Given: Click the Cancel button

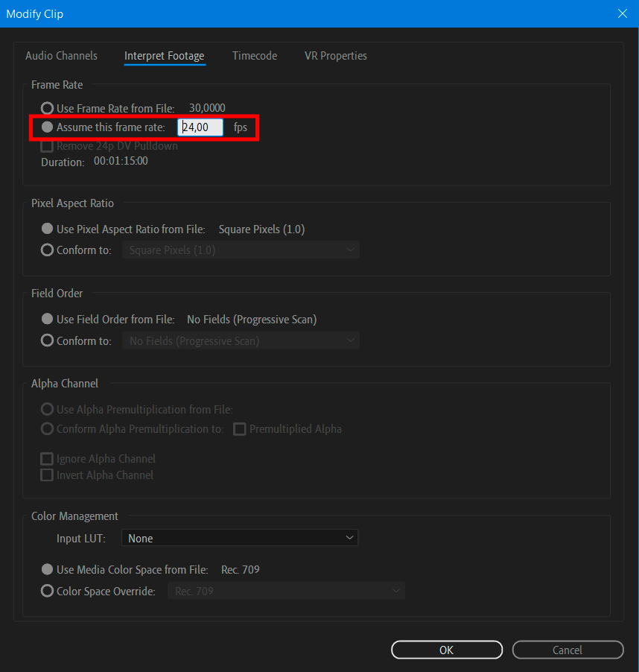Looking at the screenshot, I should click(x=568, y=650).
